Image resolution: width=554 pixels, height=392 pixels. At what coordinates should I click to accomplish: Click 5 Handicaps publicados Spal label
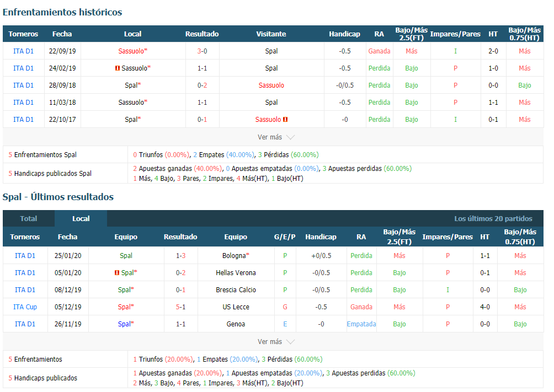pyautogui.click(x=50, y=174)
